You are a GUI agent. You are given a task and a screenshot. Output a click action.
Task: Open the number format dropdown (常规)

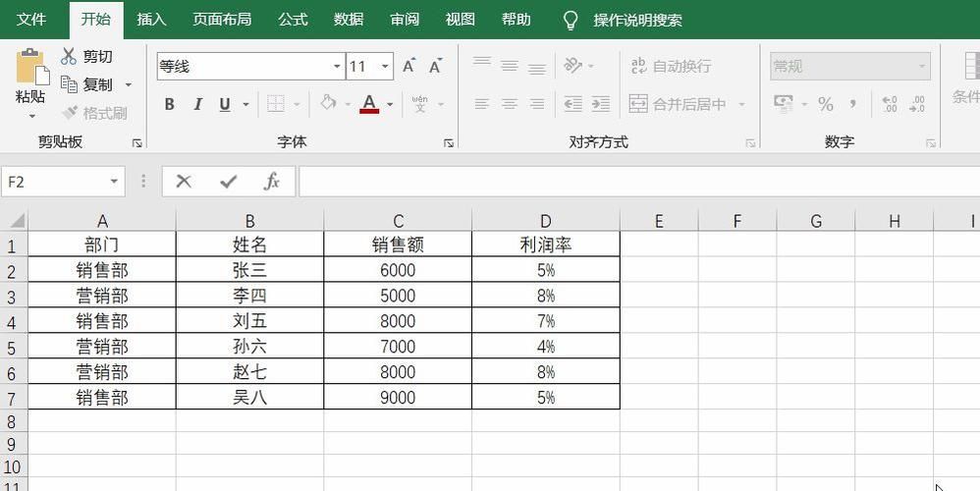pos(922,66)
